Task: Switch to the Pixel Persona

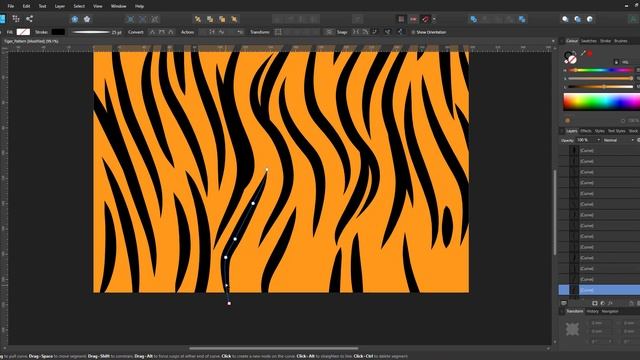Action: [16, 19]
